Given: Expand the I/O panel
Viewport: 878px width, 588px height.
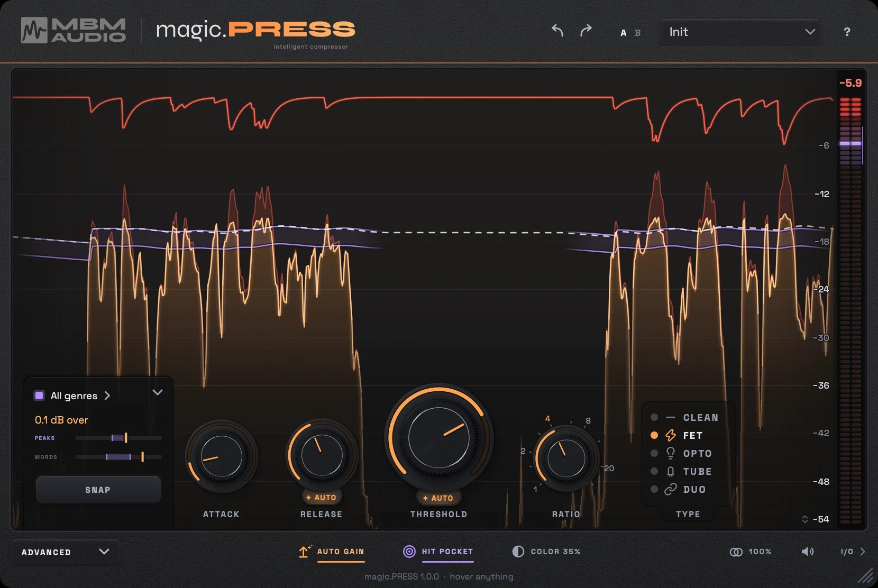Looking at the screenshot, I should tap(853, 552).
